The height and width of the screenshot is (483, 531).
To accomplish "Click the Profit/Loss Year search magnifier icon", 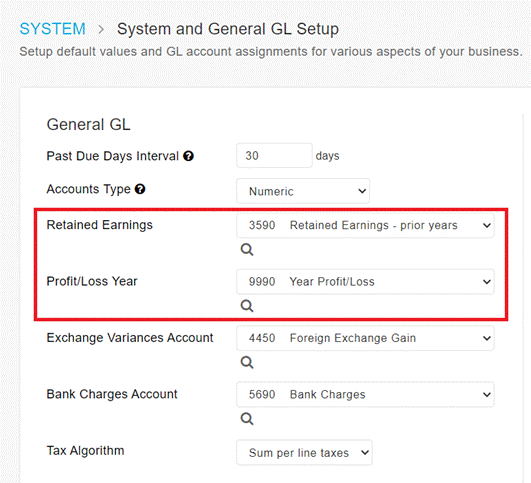I will [x=247, y=306].
